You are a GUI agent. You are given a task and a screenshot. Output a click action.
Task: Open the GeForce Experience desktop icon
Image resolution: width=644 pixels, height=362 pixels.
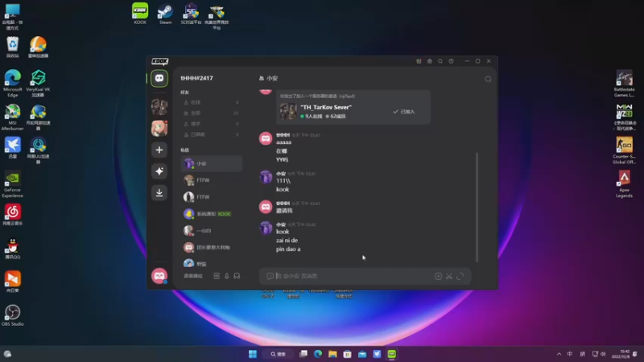12,184
